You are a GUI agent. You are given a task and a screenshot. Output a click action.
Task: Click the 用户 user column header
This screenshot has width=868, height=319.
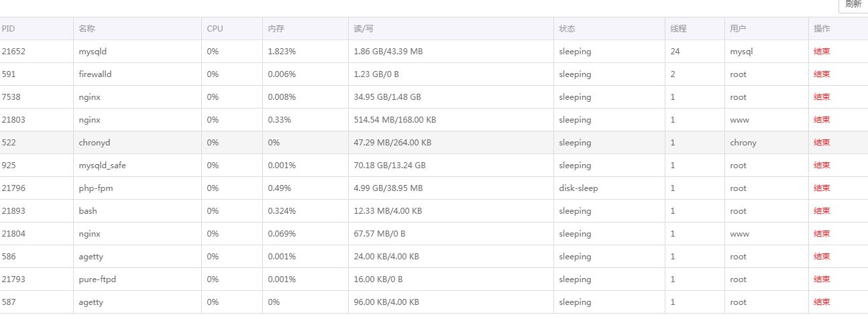pos(738,29)
